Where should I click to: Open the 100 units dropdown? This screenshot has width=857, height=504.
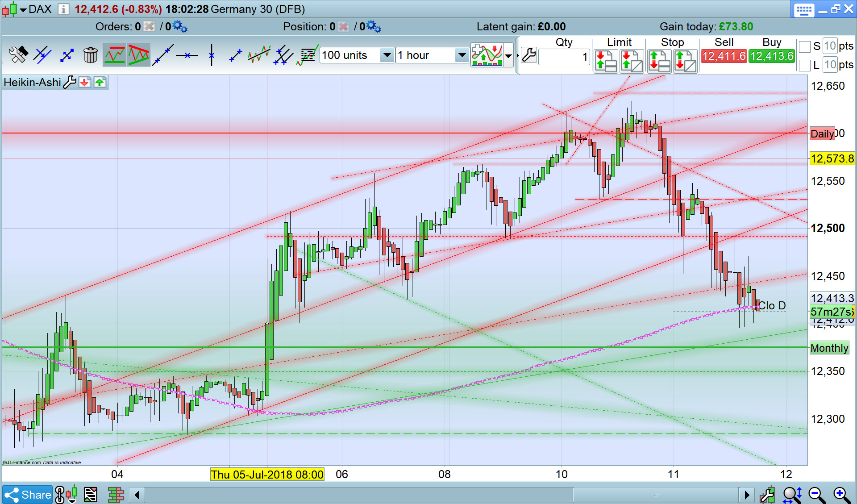coord(387,55)
